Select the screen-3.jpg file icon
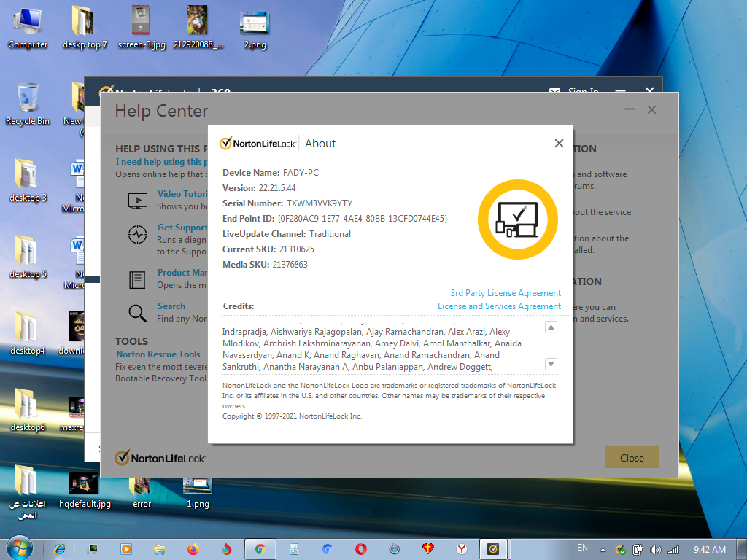This screenshot has height=560, width=747. (142, 28)
